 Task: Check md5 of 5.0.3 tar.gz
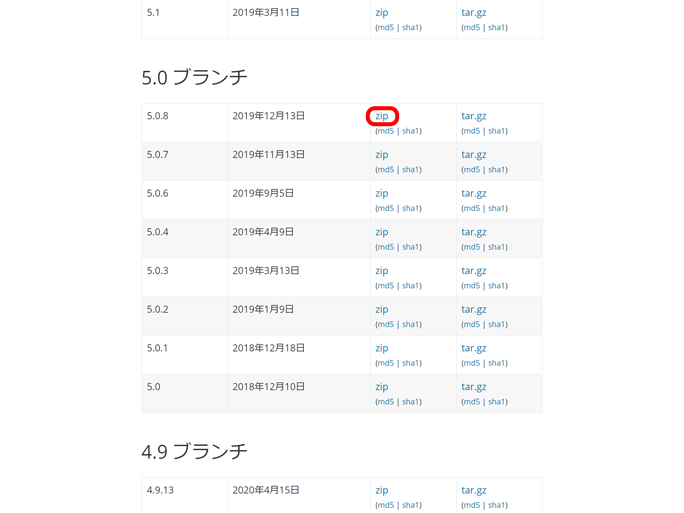click(471, 286)
